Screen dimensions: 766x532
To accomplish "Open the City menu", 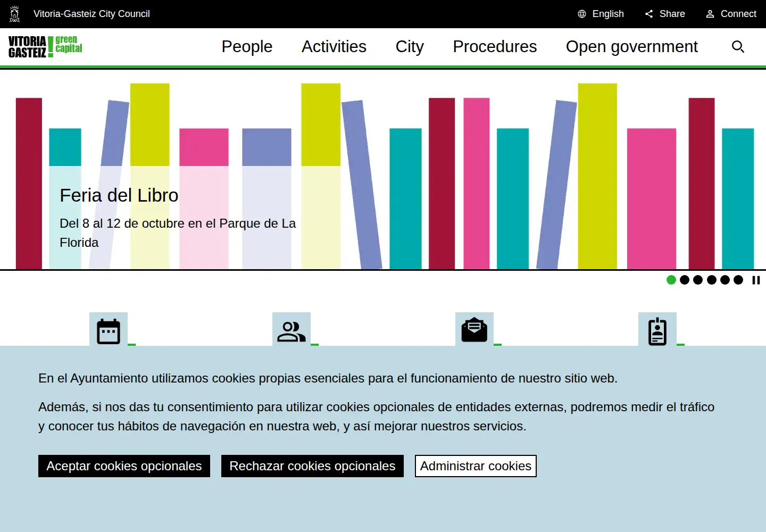I will coord(410,47).
